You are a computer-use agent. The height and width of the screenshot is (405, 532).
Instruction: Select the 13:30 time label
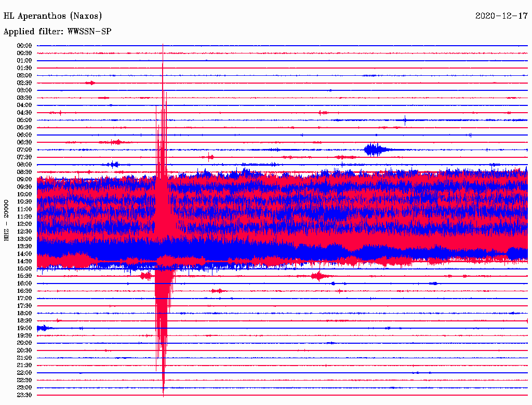[x=24, y=247]
